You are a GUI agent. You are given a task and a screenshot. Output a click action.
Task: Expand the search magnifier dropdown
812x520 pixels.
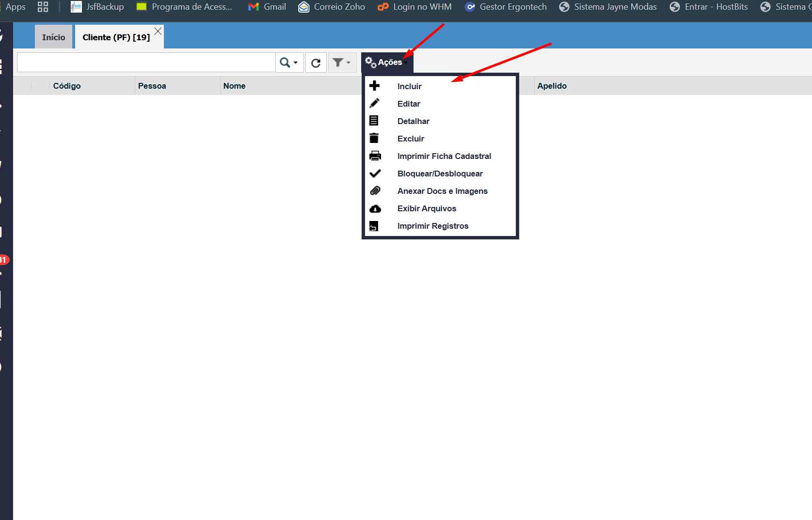click(x=289, y=63)
